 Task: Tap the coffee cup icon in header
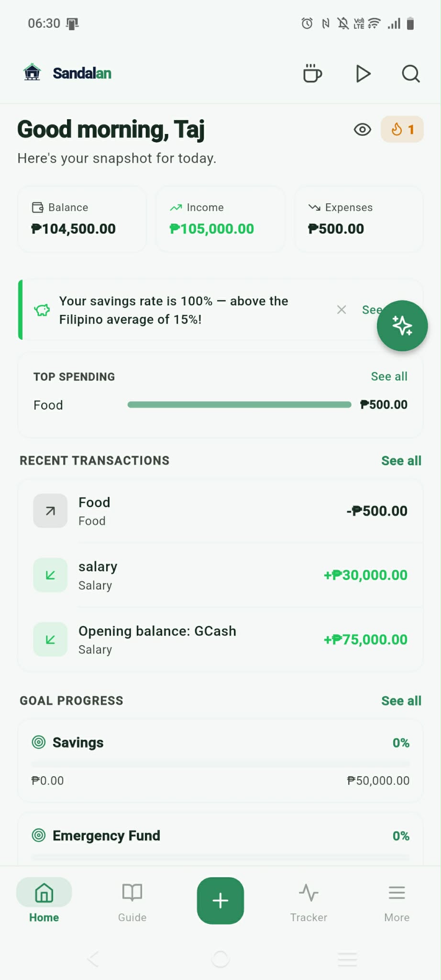[x=312, y=74]
